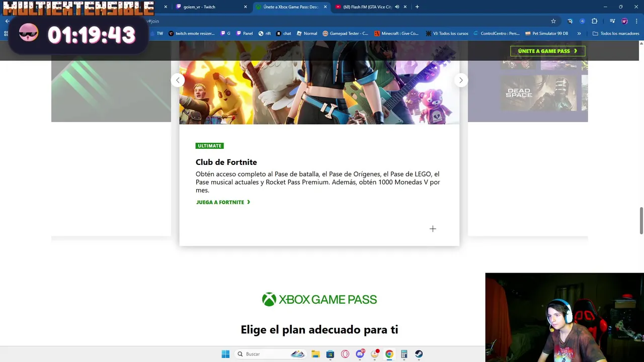
Task: Click the taskbar app with red notification dot
Action: (x=374, y=354)
